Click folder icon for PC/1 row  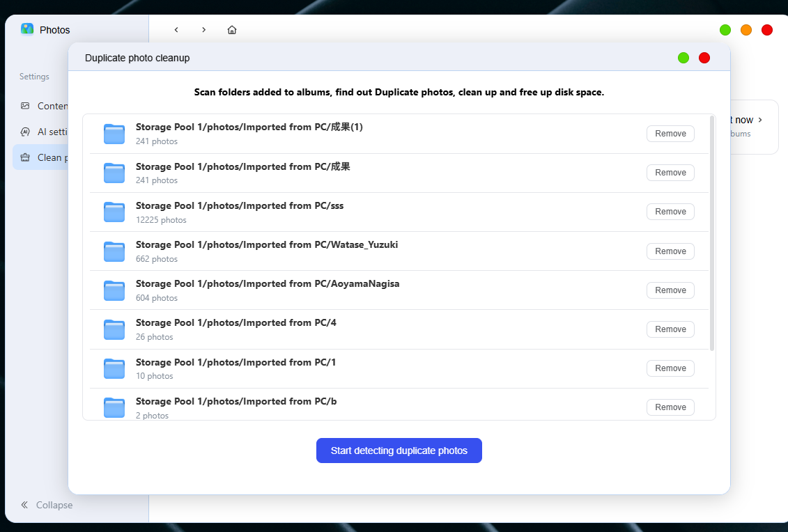(x=114, y=369)
